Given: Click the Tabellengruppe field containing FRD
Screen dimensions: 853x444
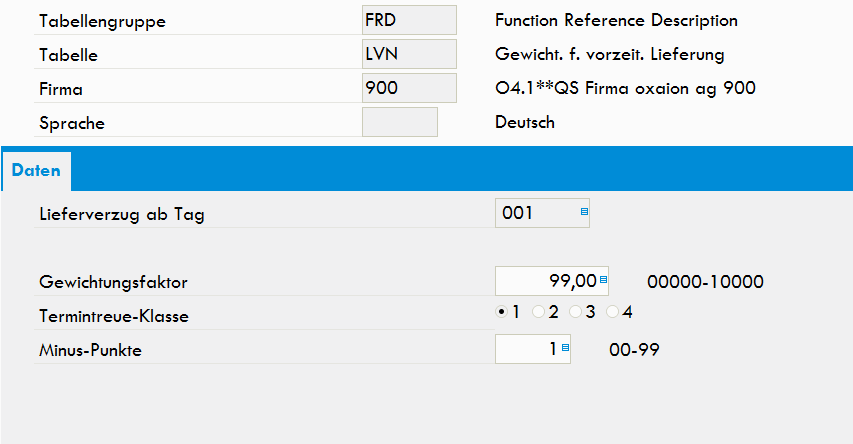Looking at the screenshot, I should pos(409,20).
